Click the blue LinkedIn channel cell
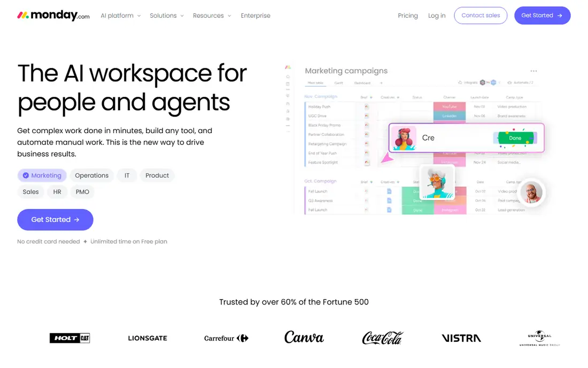 tap(449, 116)
